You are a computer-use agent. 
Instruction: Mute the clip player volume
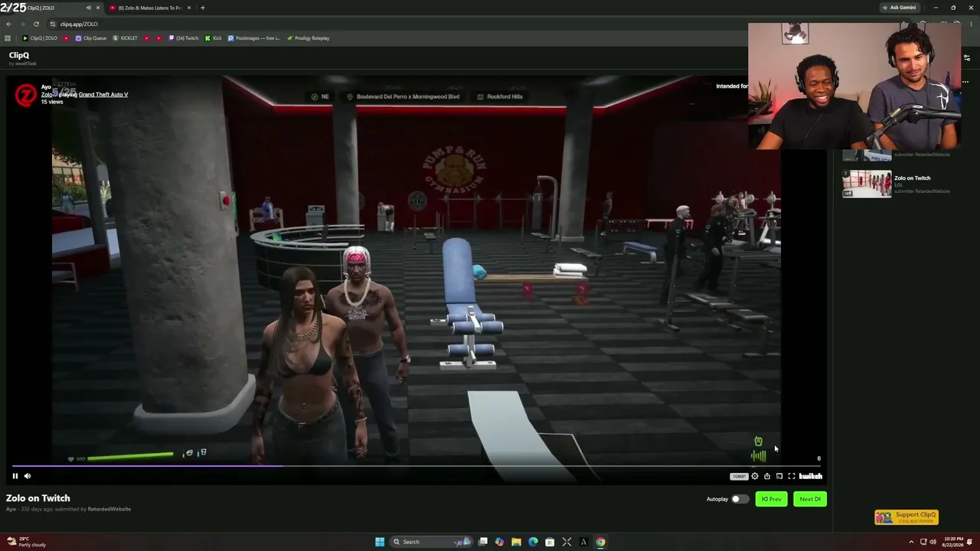28,476
